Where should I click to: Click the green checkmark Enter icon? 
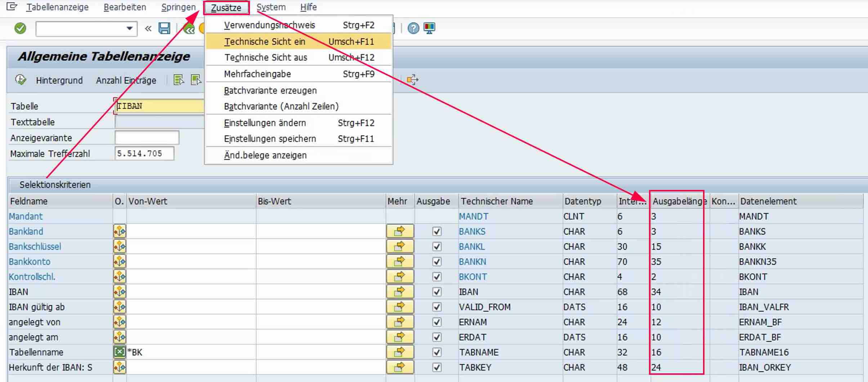click(20, 28)
